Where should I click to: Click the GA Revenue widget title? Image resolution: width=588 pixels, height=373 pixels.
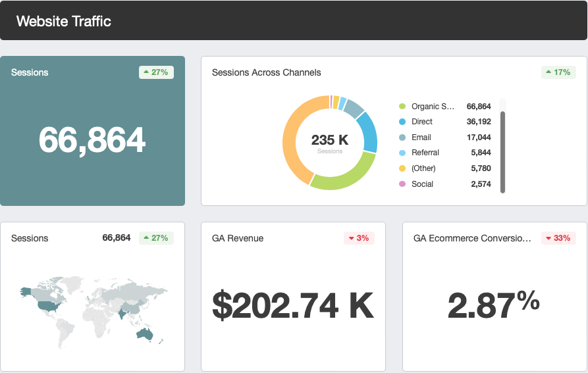(x=238, y=238)
